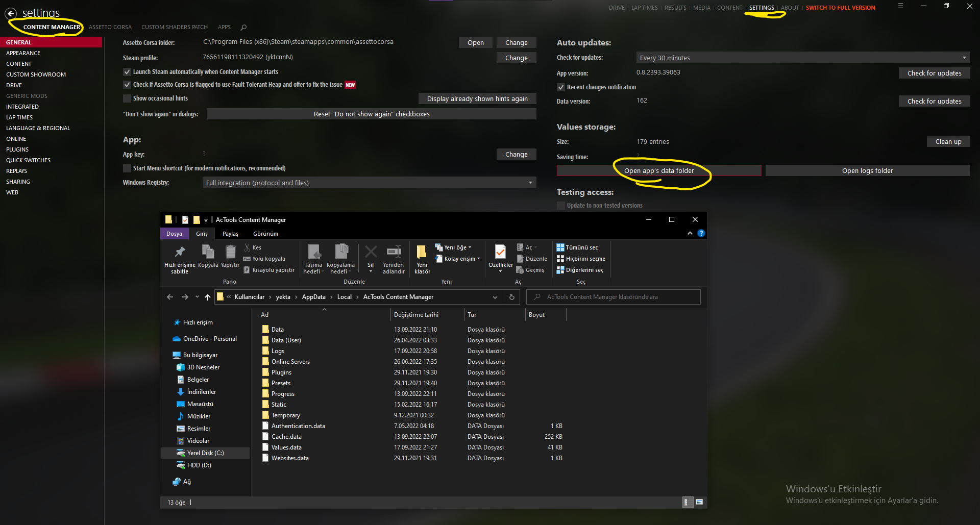This screenshot has width=980, height=525.
Task: Click Reset Do not show again checkboxes
Action: tap(372, 114)
